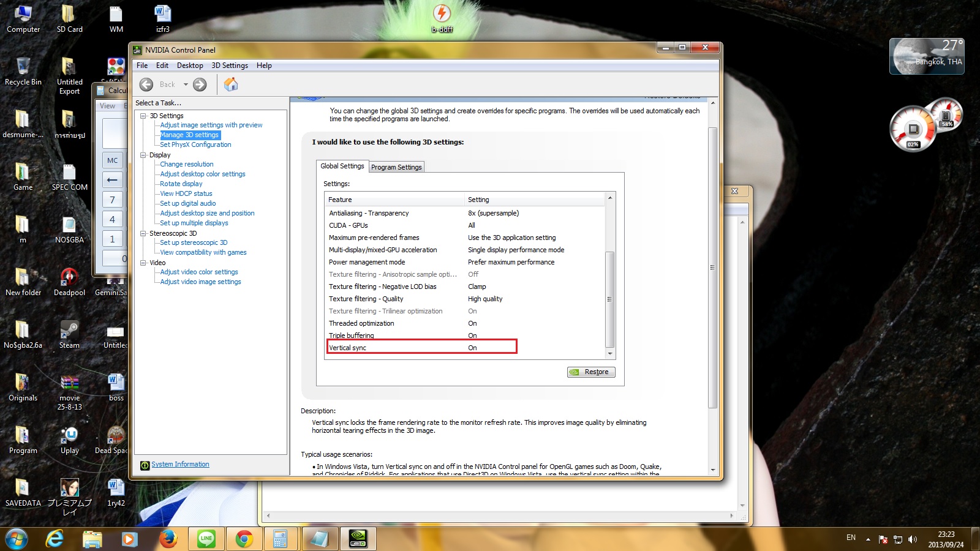Select the Uplay desktop shortcut
This screenshot has height=551, width=980.
pyautogui.click(x=69, y=440)
